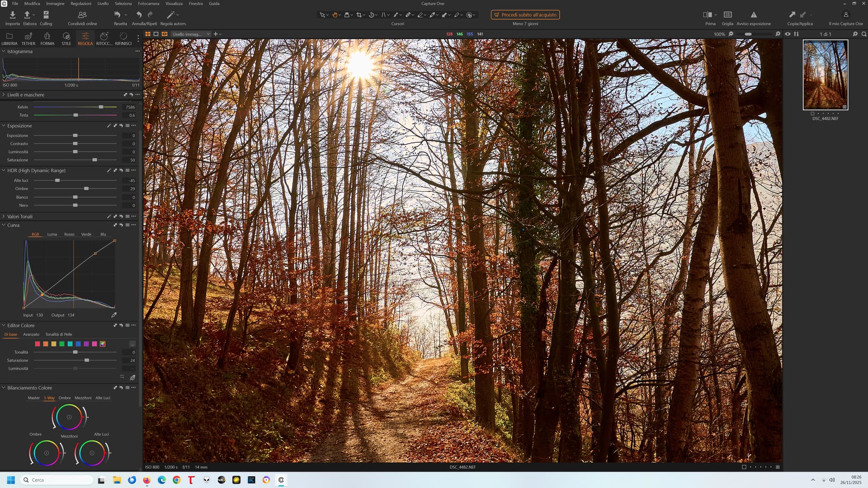Toggle browser visibility eye icon
The width and height of the screenshot is (868, 488).
tap(788, 34)
